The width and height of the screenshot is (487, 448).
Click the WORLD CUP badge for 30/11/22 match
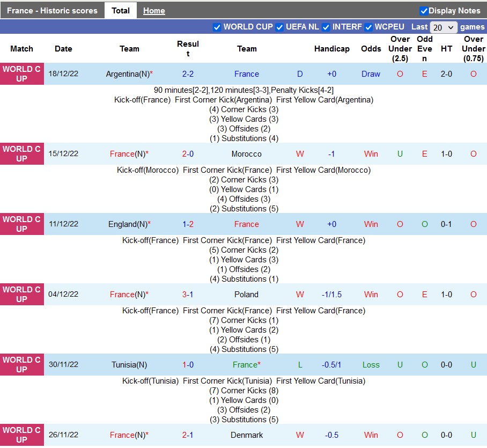(21, 365)
